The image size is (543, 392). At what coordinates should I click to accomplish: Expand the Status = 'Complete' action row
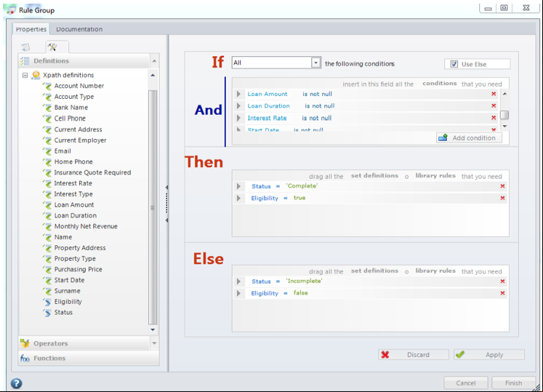point(238,186)
